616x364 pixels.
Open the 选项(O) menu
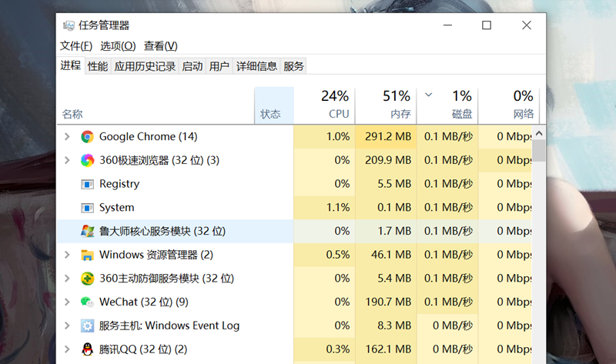click(118, 46)
